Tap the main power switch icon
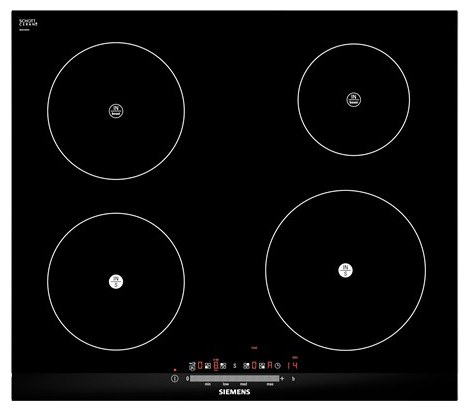The width and height of the screenshot is (469, 411). pyautogui.click(x=175, y=378)
